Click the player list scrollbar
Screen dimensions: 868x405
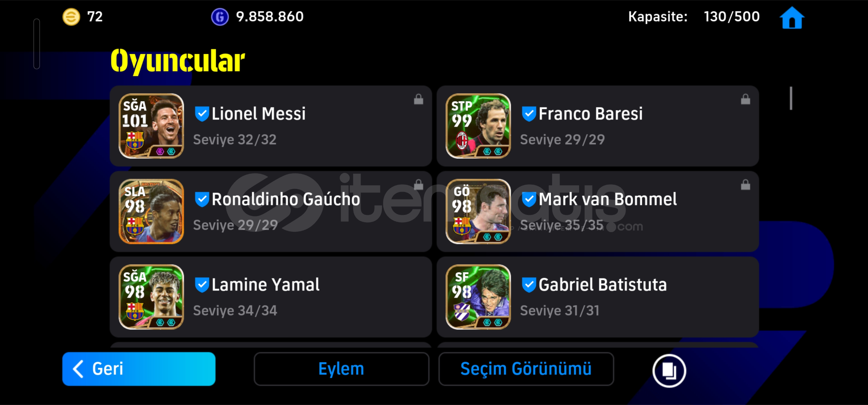point(791,98)
